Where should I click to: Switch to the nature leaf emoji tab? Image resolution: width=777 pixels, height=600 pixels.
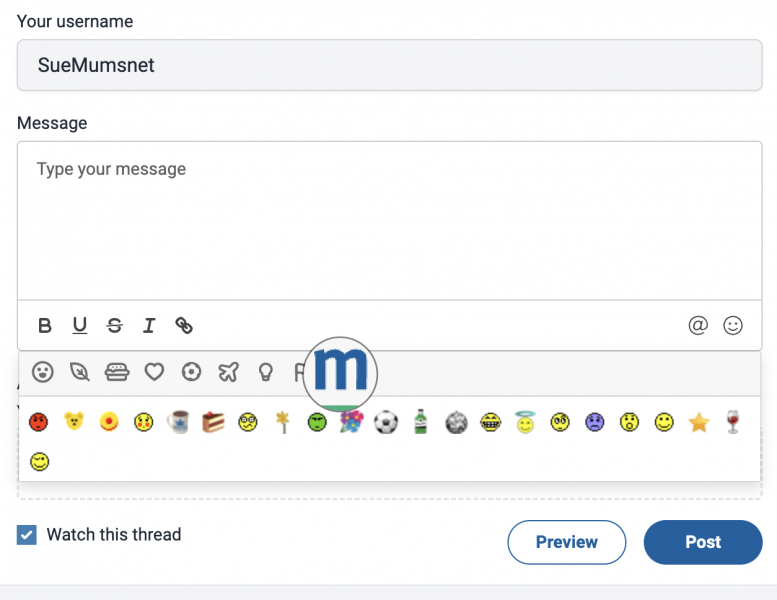pyautogui.click(x=79, y=372)
